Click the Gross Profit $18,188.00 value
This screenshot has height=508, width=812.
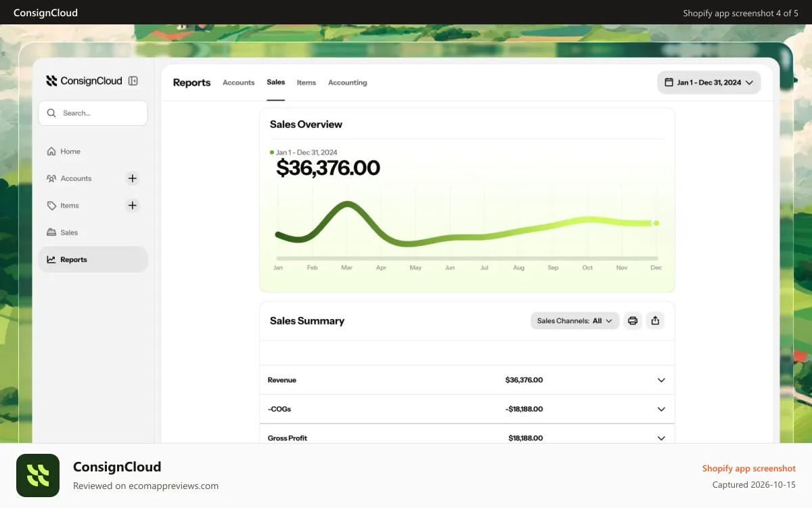tap(526, 438)
